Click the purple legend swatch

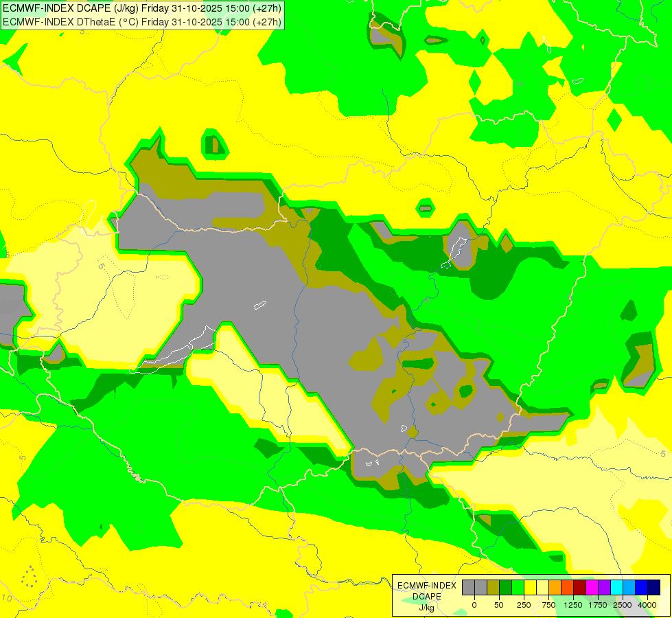coord(604,587)
